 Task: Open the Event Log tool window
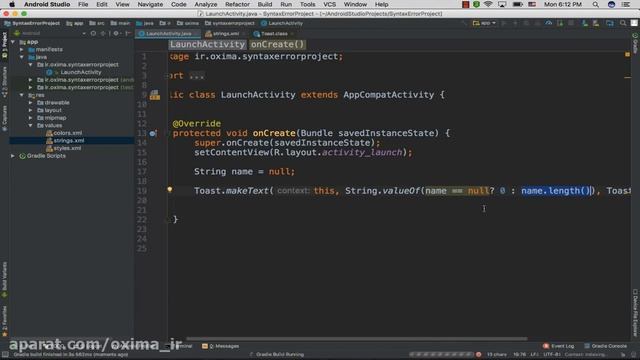coord(558,346)
